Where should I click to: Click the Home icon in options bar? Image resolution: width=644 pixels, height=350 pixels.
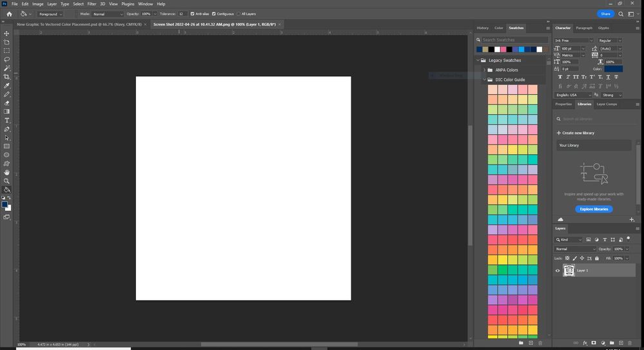click(9, 14)
